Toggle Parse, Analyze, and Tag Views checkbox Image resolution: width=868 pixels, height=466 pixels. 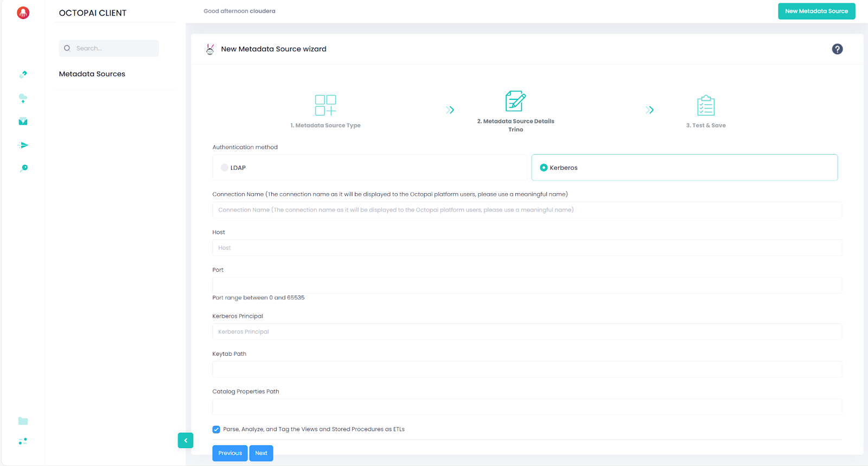point(216,429)
